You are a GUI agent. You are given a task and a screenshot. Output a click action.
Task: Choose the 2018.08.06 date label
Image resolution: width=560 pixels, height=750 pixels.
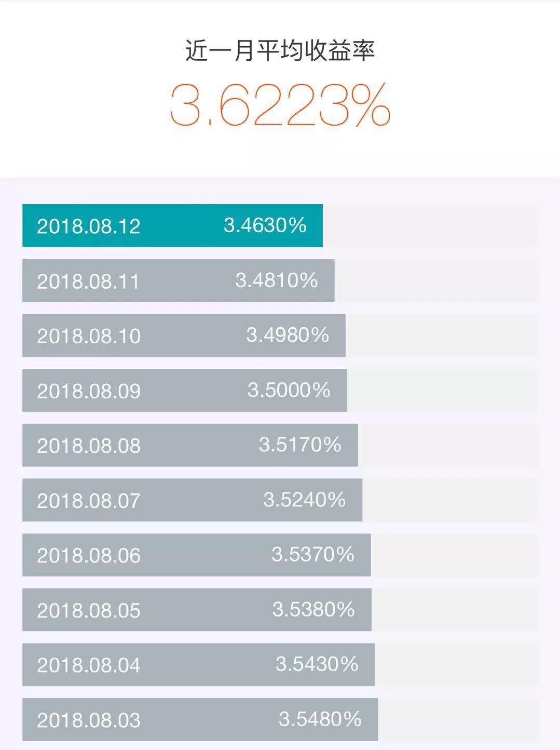tap(89, 556)
